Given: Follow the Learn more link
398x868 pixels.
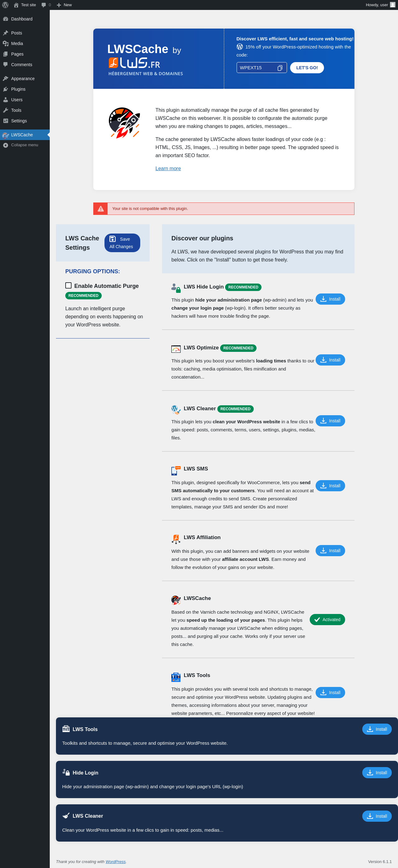Looking at the screenshot, I should tap(168, 169).
